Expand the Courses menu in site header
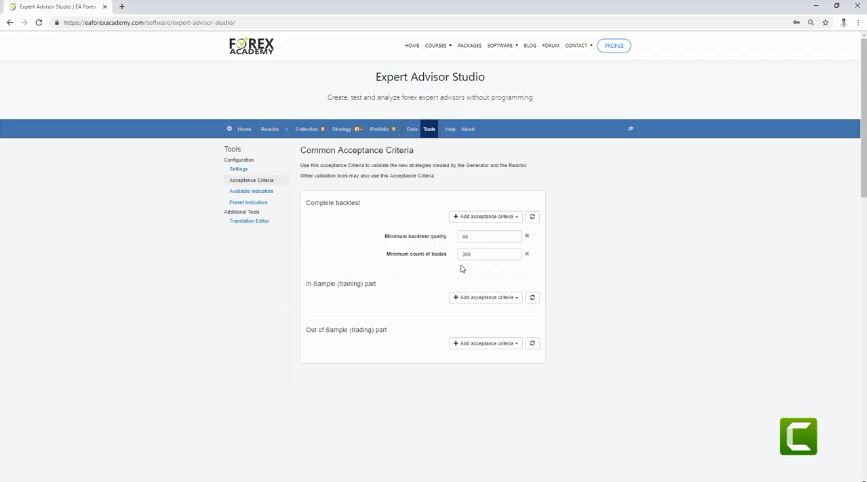 tap(438, 46)
